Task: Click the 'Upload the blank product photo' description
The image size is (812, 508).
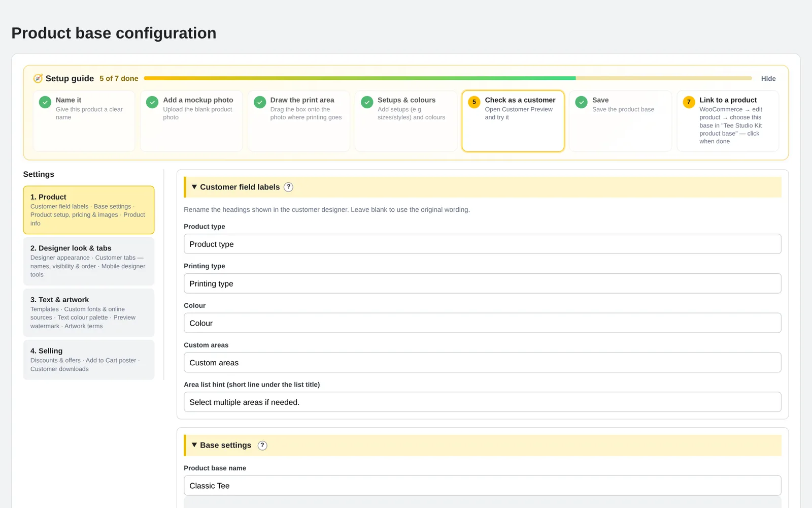Action: [197, 113]
